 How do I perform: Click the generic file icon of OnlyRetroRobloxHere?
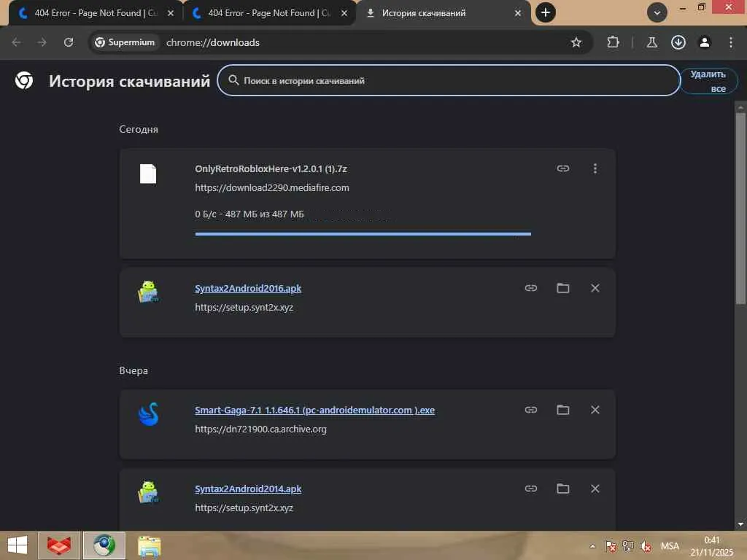[x=148, y=174]
